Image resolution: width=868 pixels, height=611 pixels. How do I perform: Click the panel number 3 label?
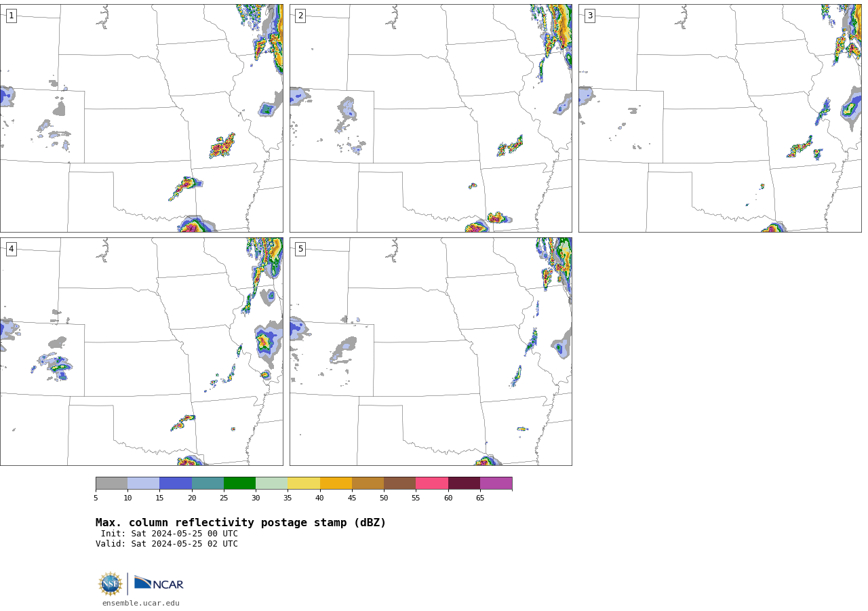(589, 16)
